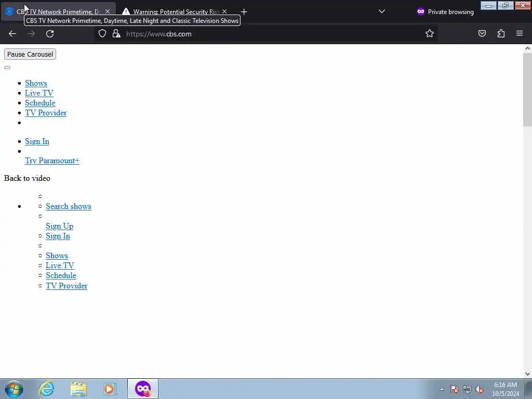Reload the CBS page
The image size is (532, 399).
pyautogui.click(x=50, y=34)
